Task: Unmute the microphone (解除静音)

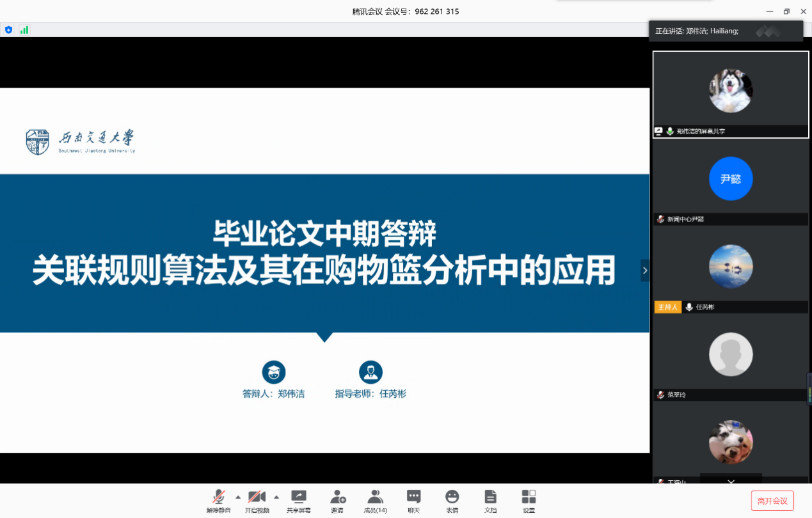Action: [x=219, y=500]
